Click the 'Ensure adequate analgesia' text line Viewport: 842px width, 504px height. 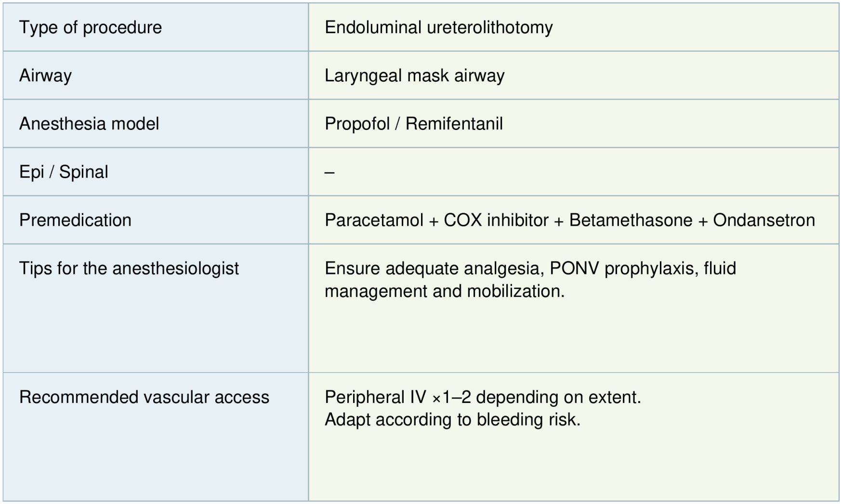434,268
